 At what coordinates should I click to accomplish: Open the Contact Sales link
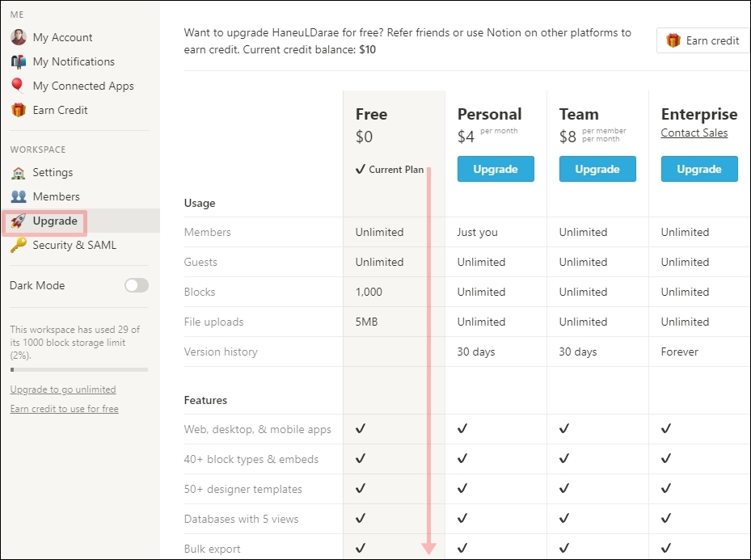click(x=694, y=133)
